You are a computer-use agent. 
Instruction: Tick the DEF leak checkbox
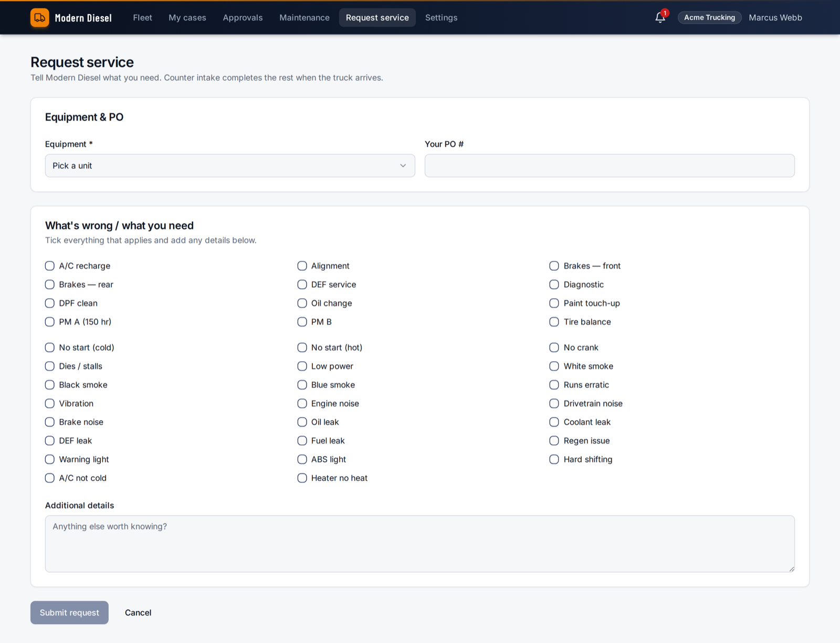point(50,440)
